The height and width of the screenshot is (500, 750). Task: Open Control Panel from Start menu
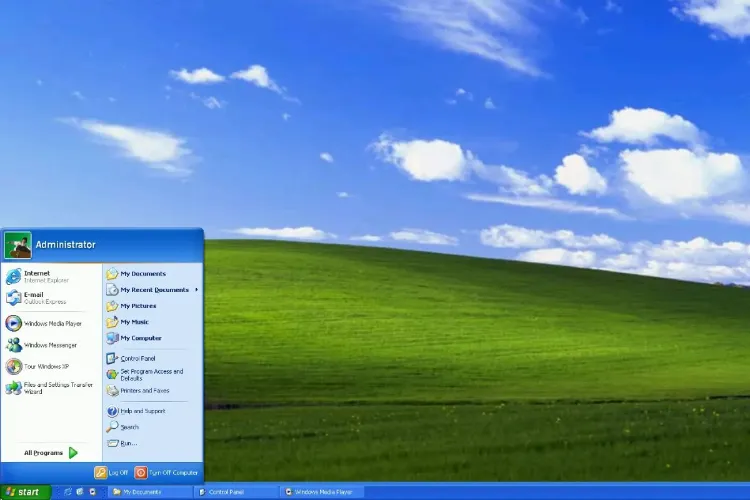point(137,358)
